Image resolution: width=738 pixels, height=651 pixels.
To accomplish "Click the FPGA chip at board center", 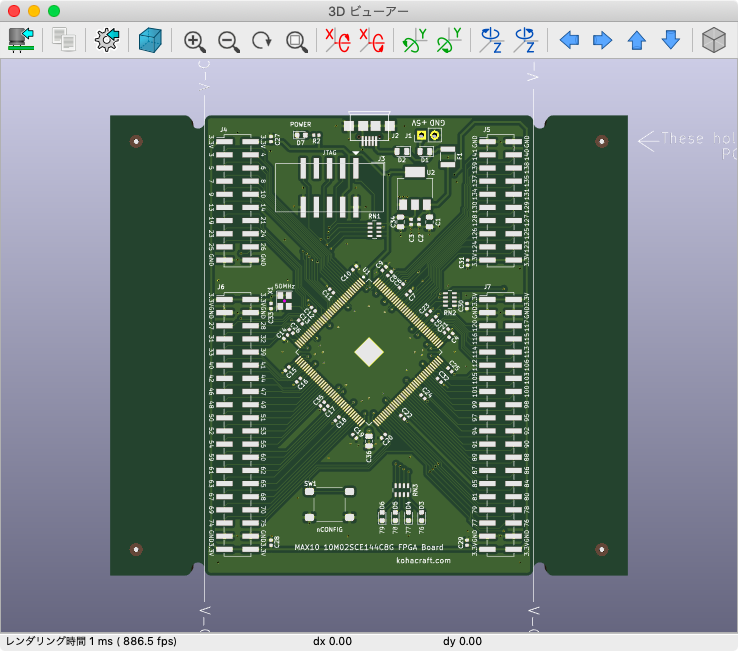I will pyautogui.click(x=369, y=352).
